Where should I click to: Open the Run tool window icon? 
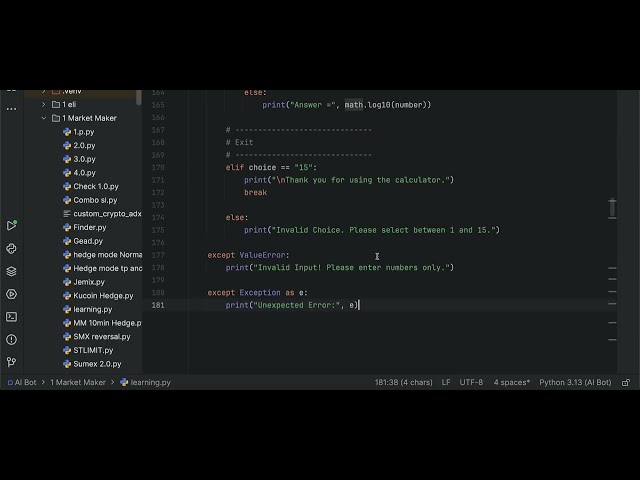[x=11, y=225]
